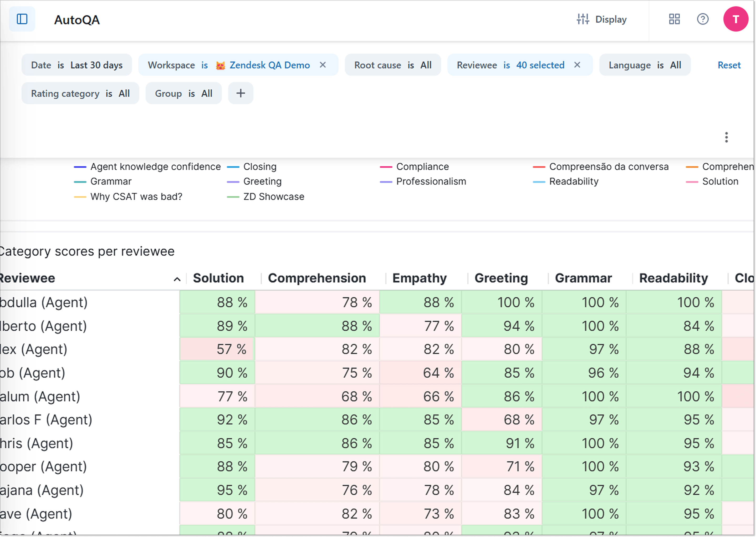
Task: Open the help question mark icon
Action: coord(702,19)
